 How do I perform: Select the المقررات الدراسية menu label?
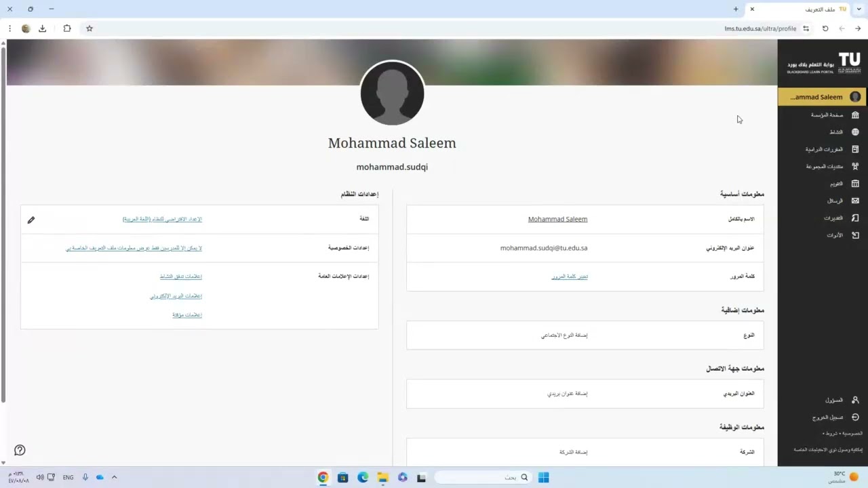pyautogui.click(x=824, y=149)
